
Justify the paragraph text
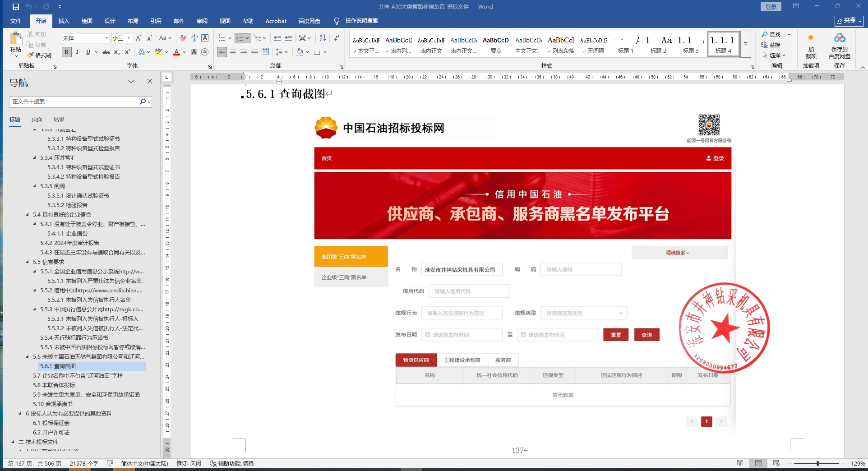point(254,52)
